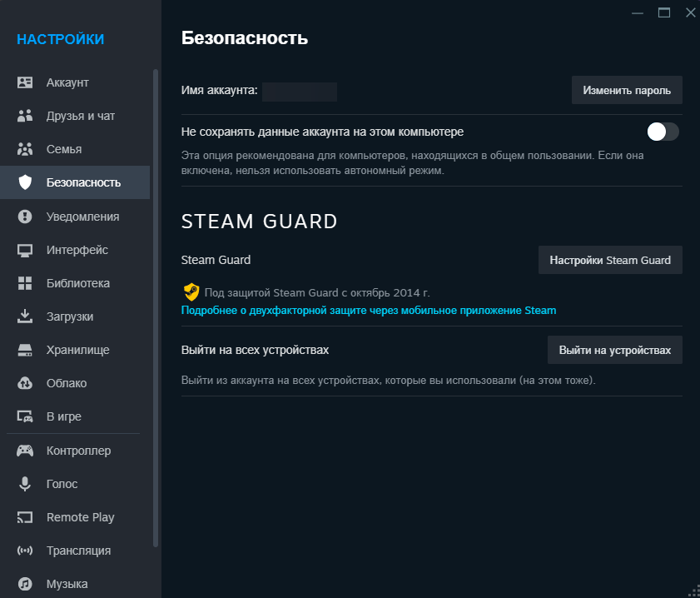Open Друзья и чат settings
Viewport: 700px width, 598px height.
(75, 116)
